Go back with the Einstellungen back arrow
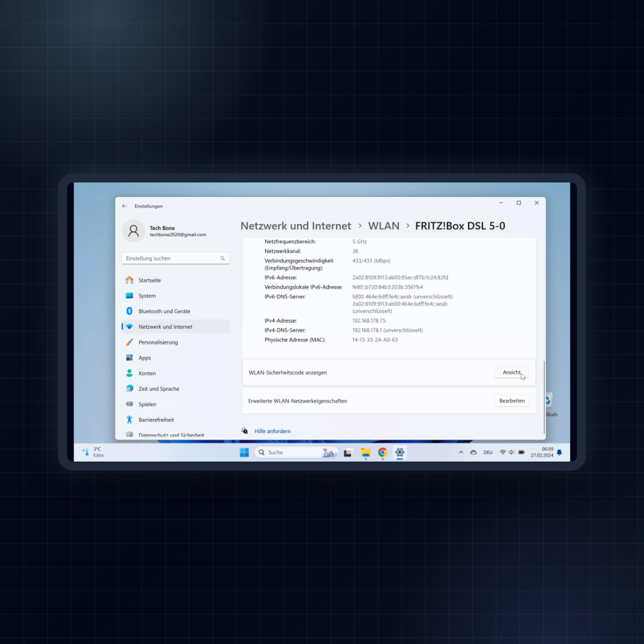Screen dimensions: 644x644 [x=125, y=206]
